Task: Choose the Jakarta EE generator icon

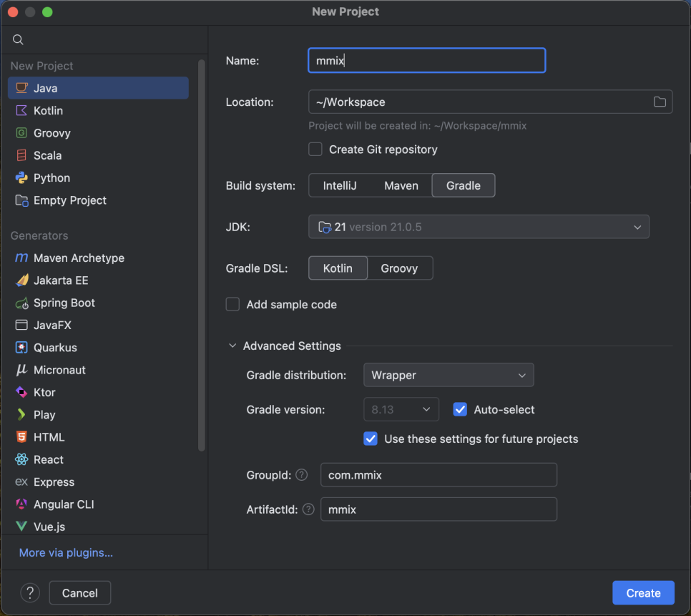Action: coord(21,280)
